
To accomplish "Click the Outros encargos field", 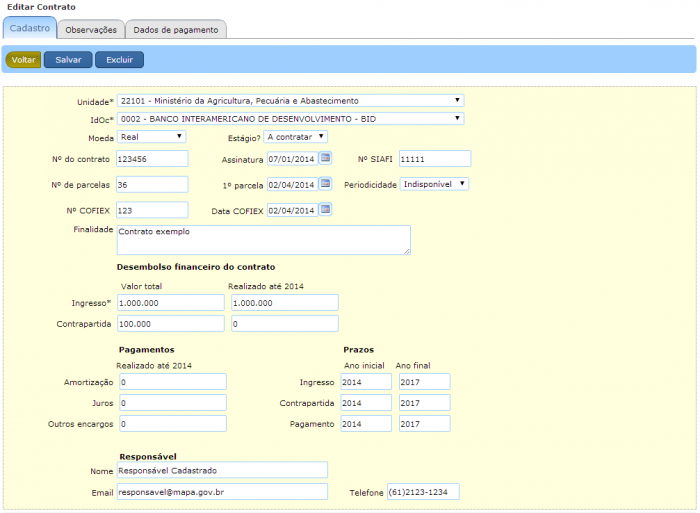I will tap(173, 424).
